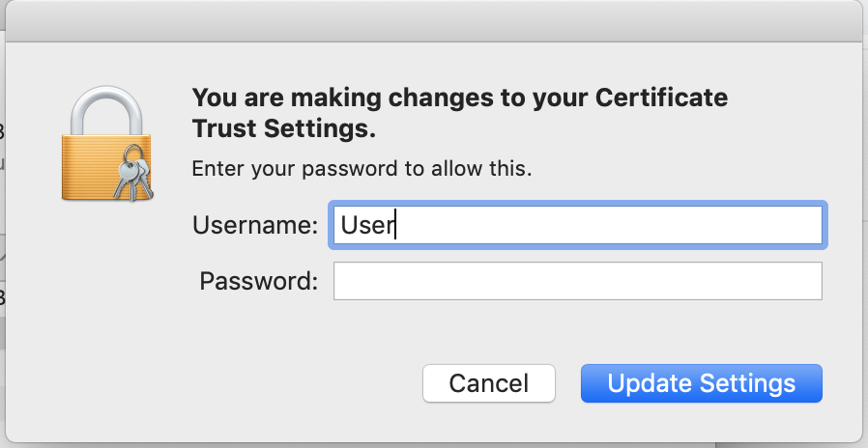Focus the empty Password field
Image resolution: width=868 pixels, height=448 pixels.
point(577,281)
